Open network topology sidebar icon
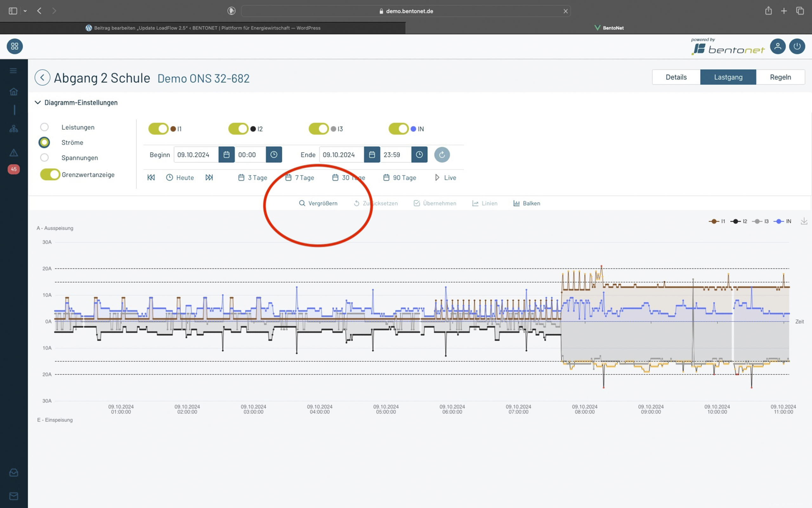Screen dimensions: 812x508 (x=14, y=129)
